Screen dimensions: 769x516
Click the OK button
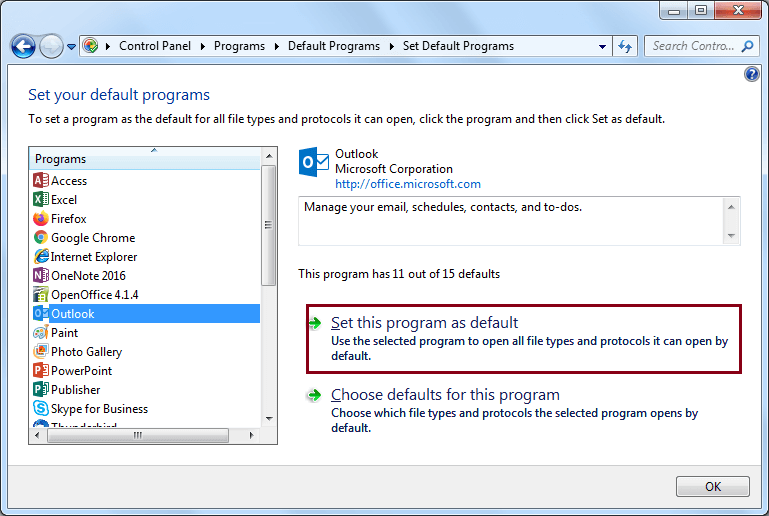pyautogui.click(x=713, y=487)
